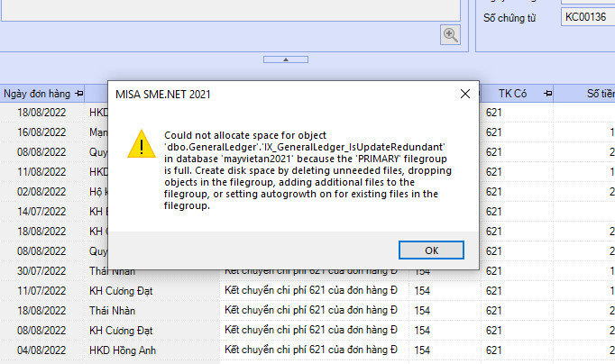
Task: Select the date cell 04/08/2022
Action: point(41,350)
